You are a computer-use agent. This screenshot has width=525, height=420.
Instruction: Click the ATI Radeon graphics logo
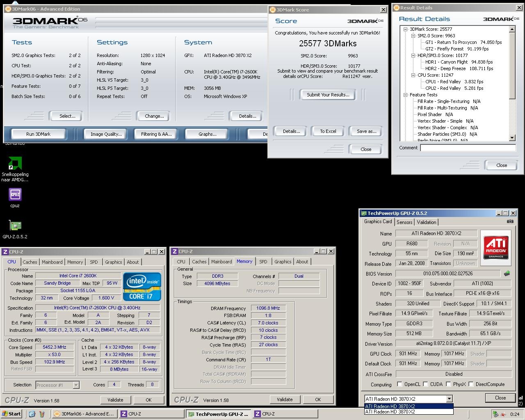pos(496,247)
